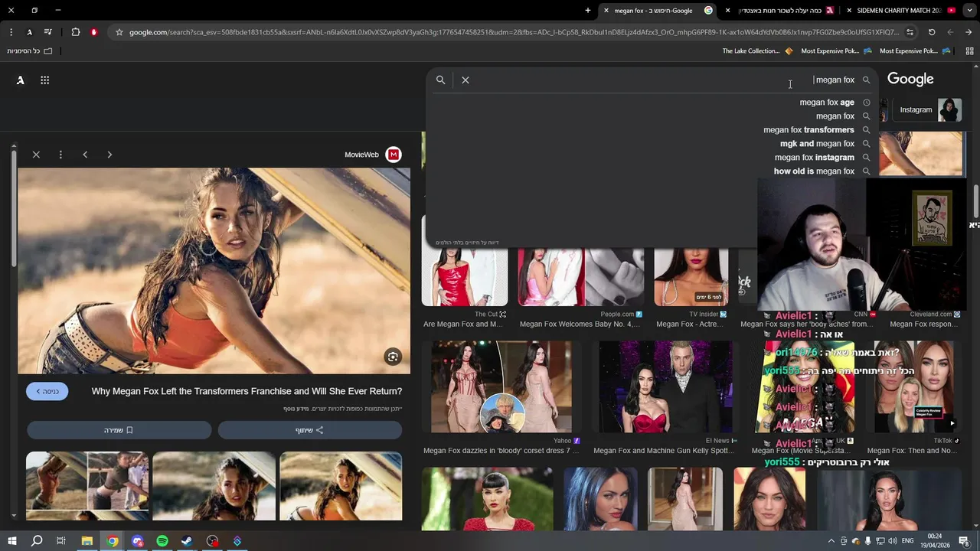The image size is (980, 551).
Task: Open Spotify from taskbar
Action: tap(162, 541)
